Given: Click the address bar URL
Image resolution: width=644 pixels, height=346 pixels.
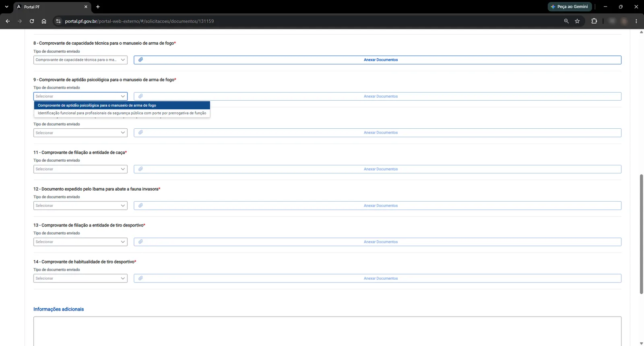Looking at the screenshot, I should pos(139,21).
